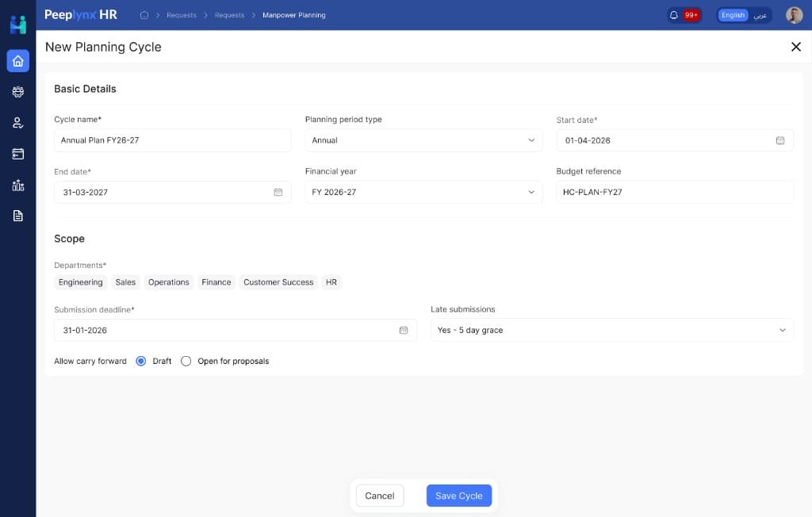Click the Customer Success department tag
The image size is (812, 517).
pos(278,282)
